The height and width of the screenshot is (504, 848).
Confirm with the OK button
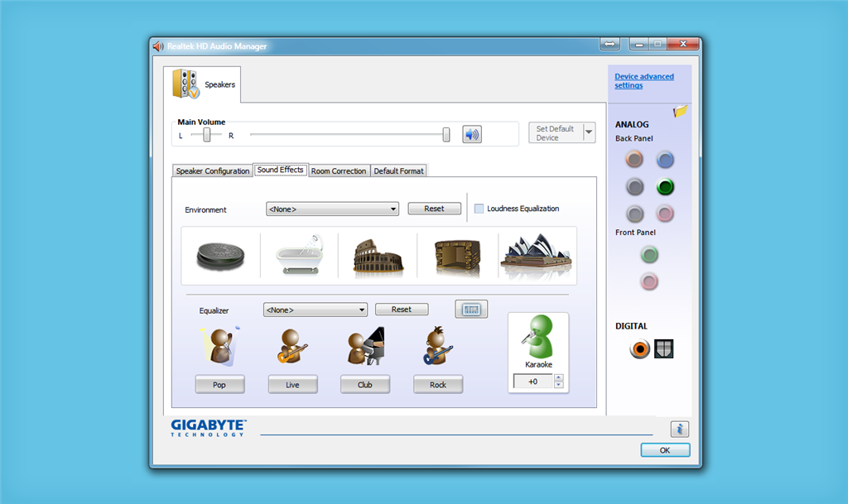[x=665, y=450]
